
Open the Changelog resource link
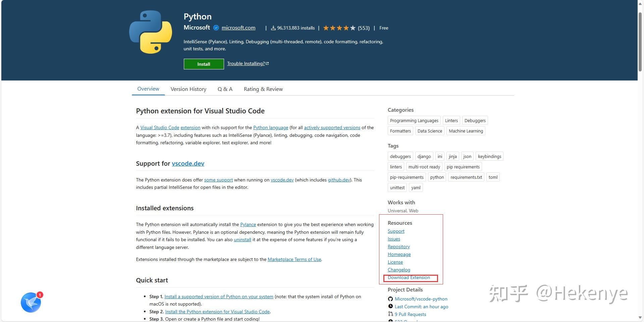pyautogui.click(x=399, y=270)
